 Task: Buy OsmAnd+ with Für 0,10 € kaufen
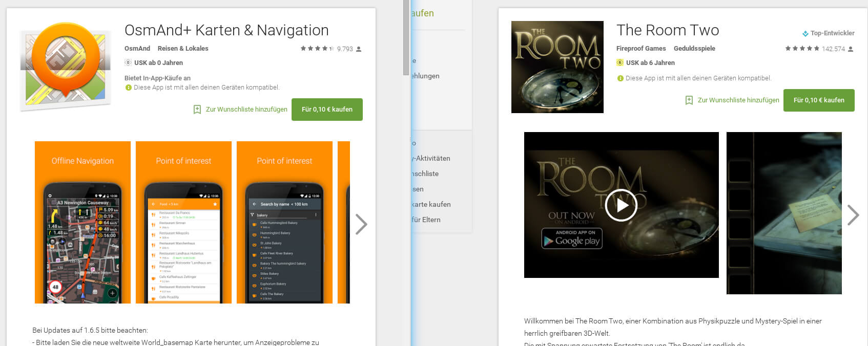(327, 110)
